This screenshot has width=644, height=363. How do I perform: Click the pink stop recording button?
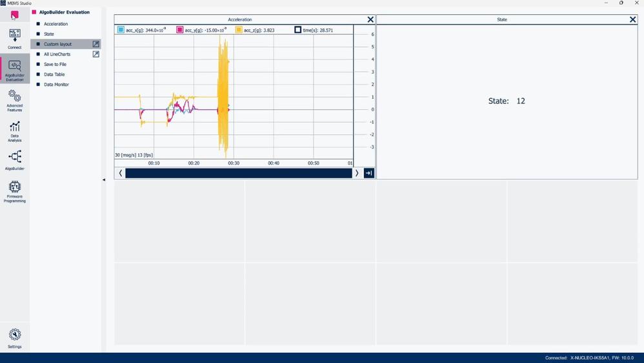point(14,16)
